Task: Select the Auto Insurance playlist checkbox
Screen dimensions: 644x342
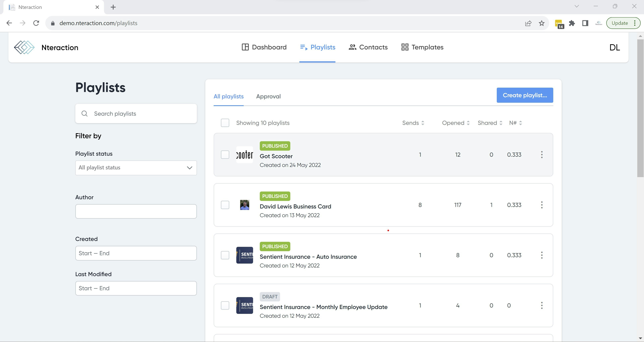Action: point(225,255)
